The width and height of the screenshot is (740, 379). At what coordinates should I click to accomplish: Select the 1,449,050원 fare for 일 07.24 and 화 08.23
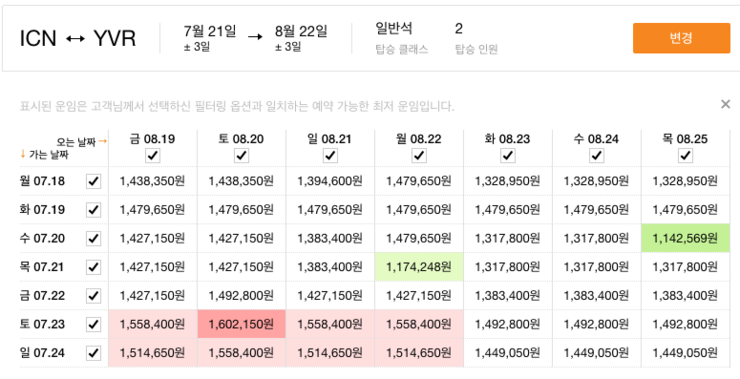507,353
